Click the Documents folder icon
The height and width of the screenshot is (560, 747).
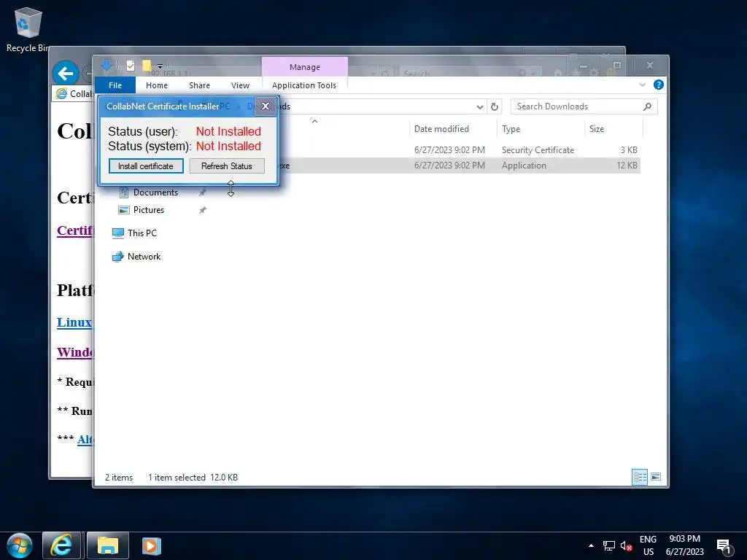(x=124, y=192)
